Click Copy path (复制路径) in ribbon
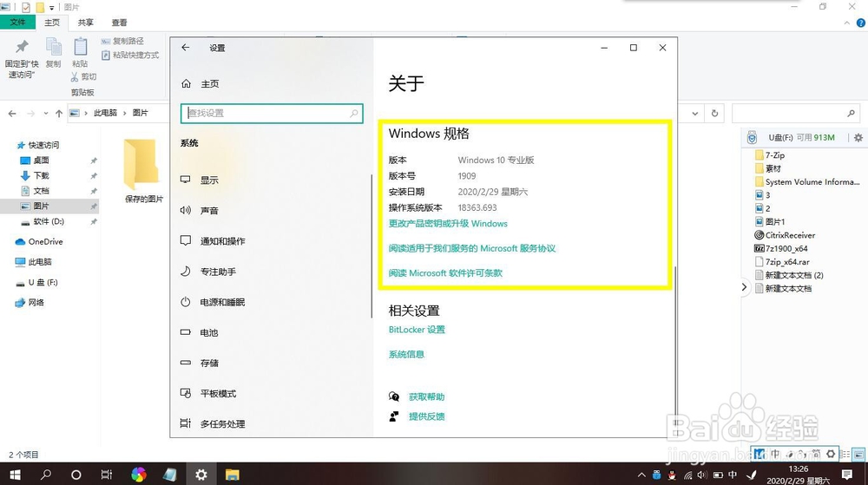 click(x=123, y=41)
